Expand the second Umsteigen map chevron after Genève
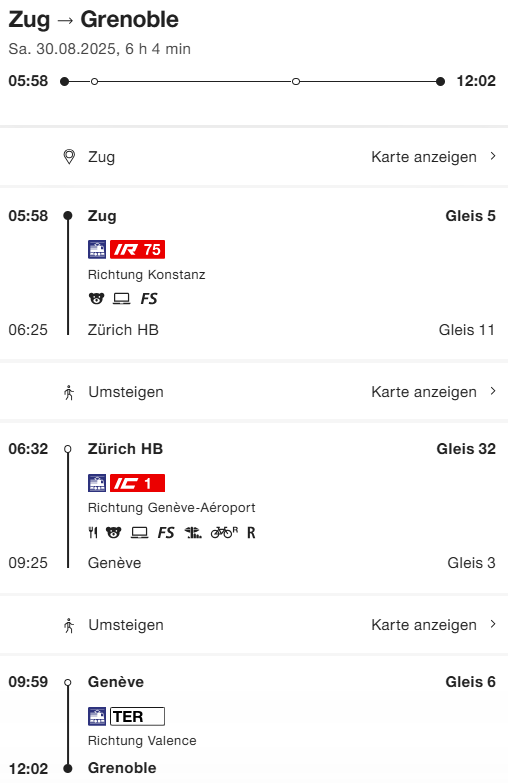 click(493, 624)
